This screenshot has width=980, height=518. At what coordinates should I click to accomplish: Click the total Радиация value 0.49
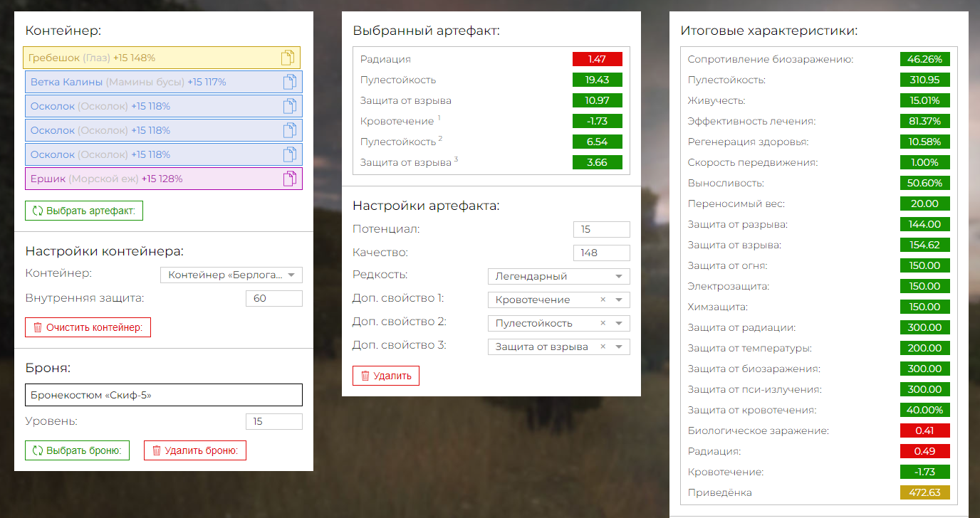click(925, 451)
